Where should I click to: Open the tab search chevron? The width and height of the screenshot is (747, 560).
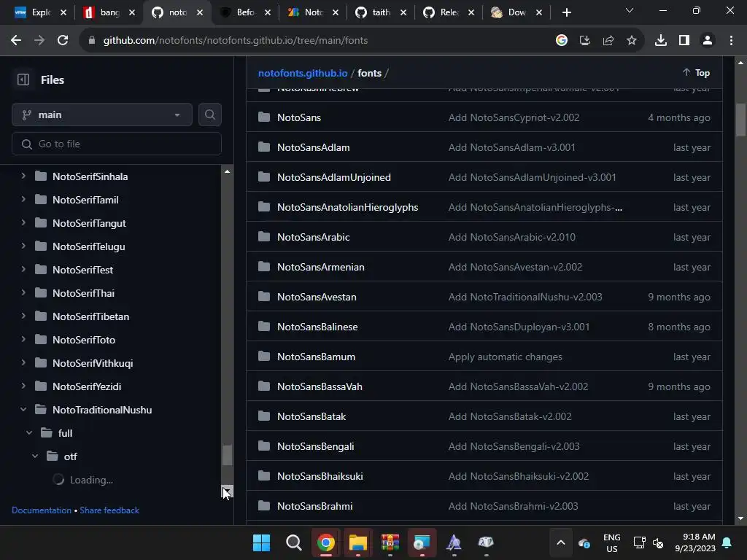tap(630, 10)
